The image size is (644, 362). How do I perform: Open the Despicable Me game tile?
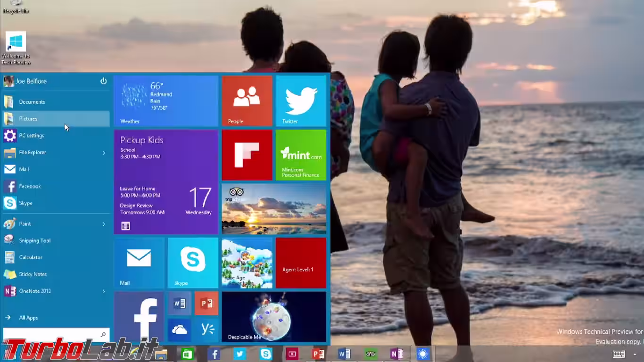pyautogui.click(x=273, y=317)
